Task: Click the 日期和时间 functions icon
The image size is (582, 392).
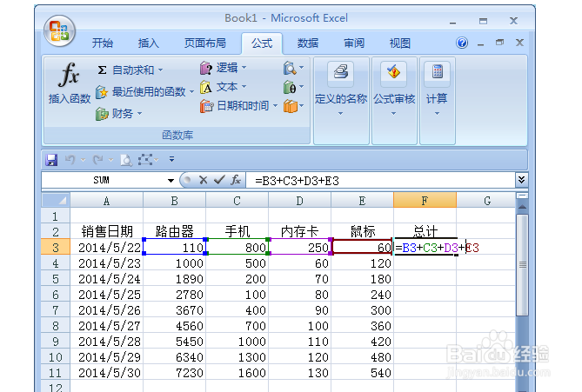Action: [206, 106]
